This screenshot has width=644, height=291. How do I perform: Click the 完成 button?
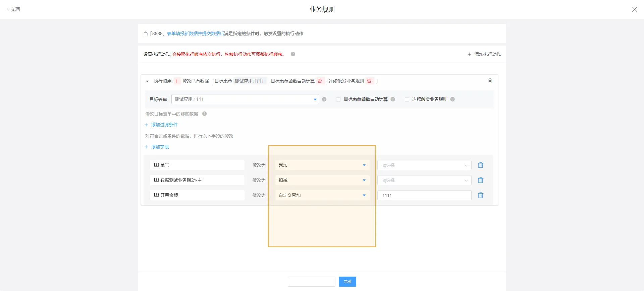[x=347, y=282]
